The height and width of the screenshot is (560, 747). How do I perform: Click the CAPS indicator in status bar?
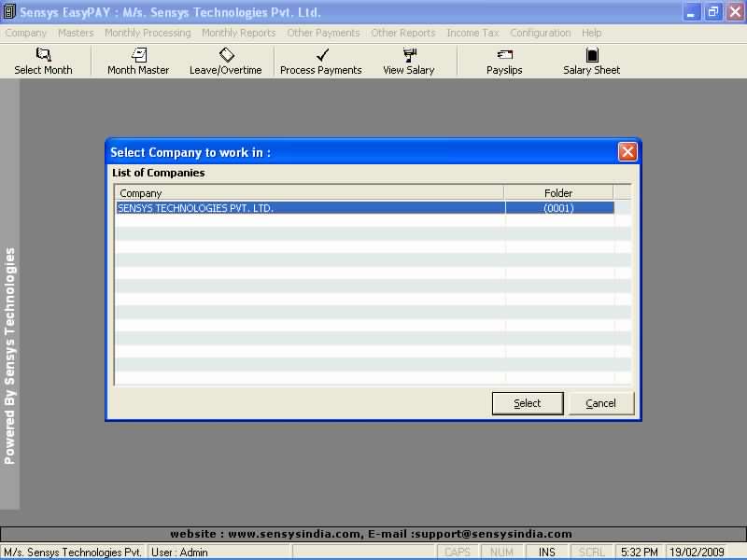pyautogui.click(x=458, y=553)
